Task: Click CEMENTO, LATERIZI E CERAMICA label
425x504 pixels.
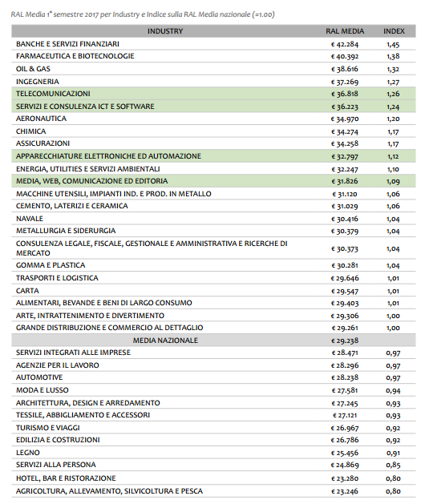Action: (72, 206)
